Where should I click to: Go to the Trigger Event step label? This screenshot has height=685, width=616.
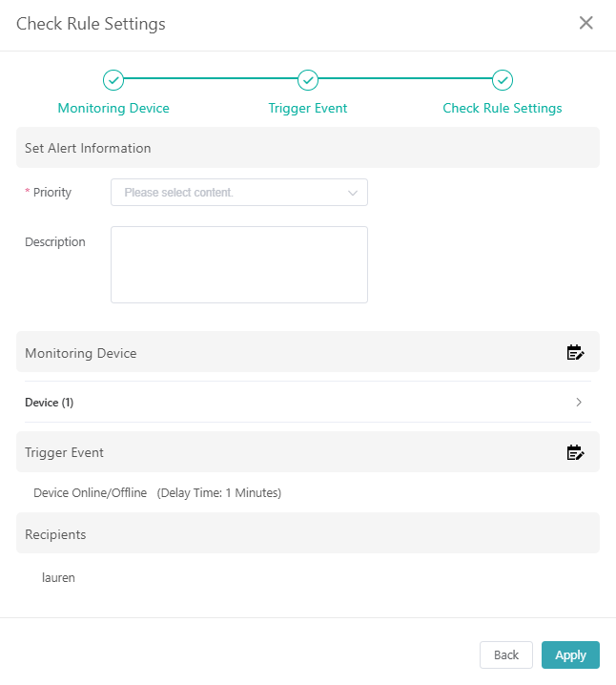pos(308,108)
